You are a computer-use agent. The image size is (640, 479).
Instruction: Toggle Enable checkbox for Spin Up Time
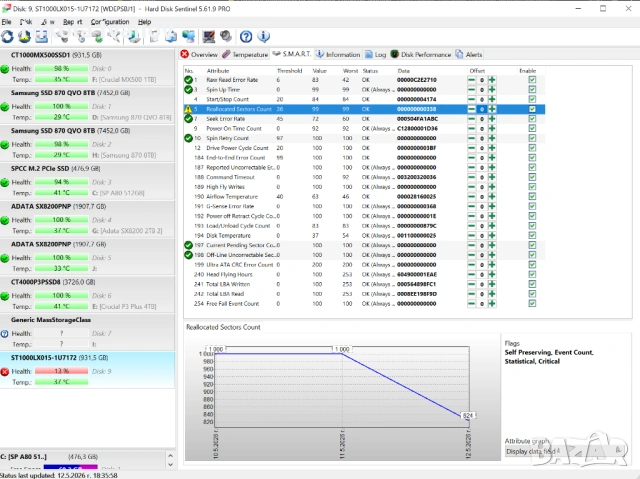click(x=532, y=89)
